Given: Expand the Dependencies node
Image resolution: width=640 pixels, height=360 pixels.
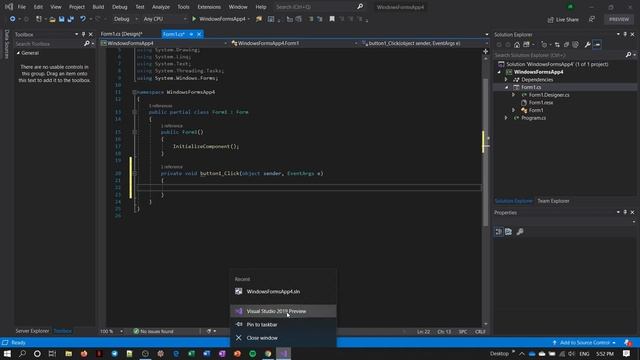Looking at the screenshot, I should coord(506,80).
